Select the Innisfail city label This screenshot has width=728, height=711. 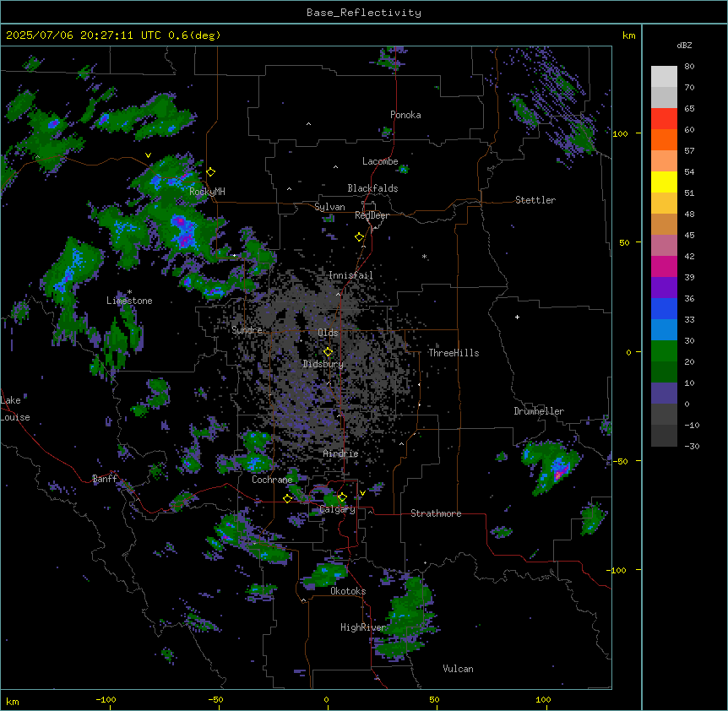[350, 275]
